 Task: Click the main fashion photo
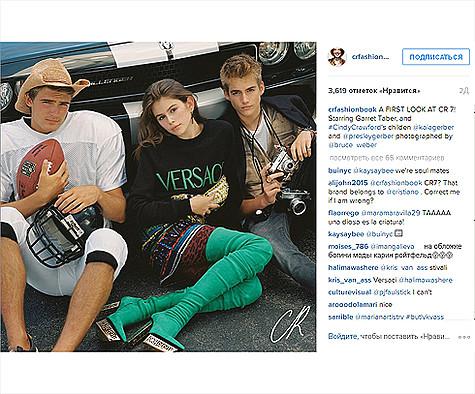[x=158, y=197]
